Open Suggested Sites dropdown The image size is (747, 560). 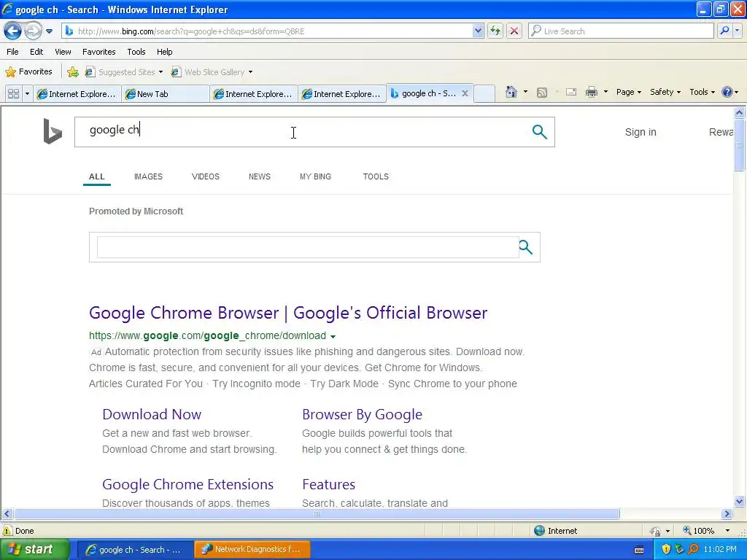[x=124, y=72]
